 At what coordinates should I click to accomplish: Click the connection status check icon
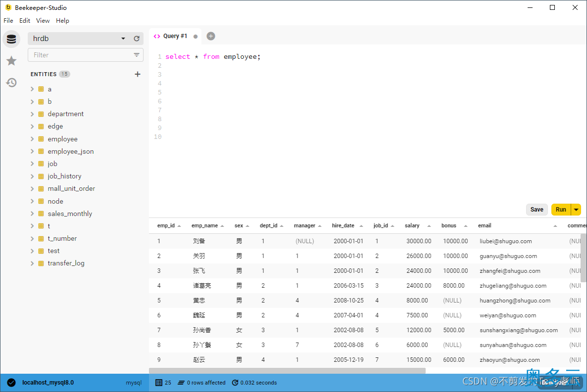tap(11, 382)
